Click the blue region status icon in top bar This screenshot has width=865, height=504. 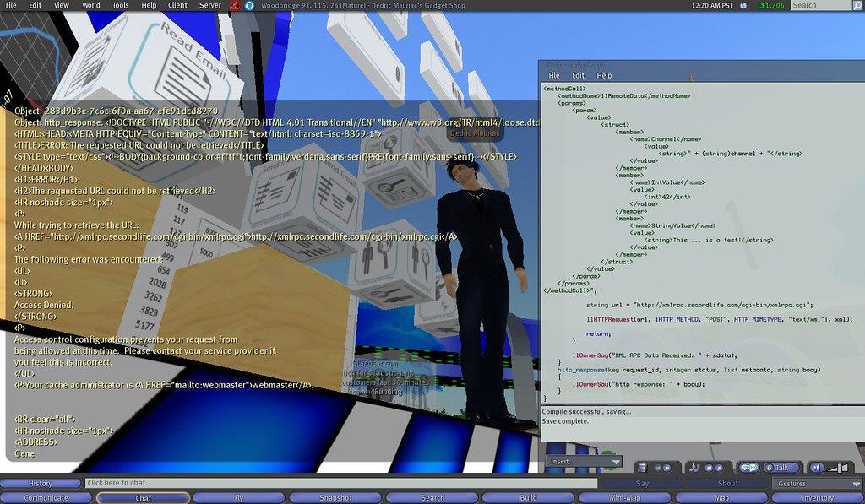point(250,5)
